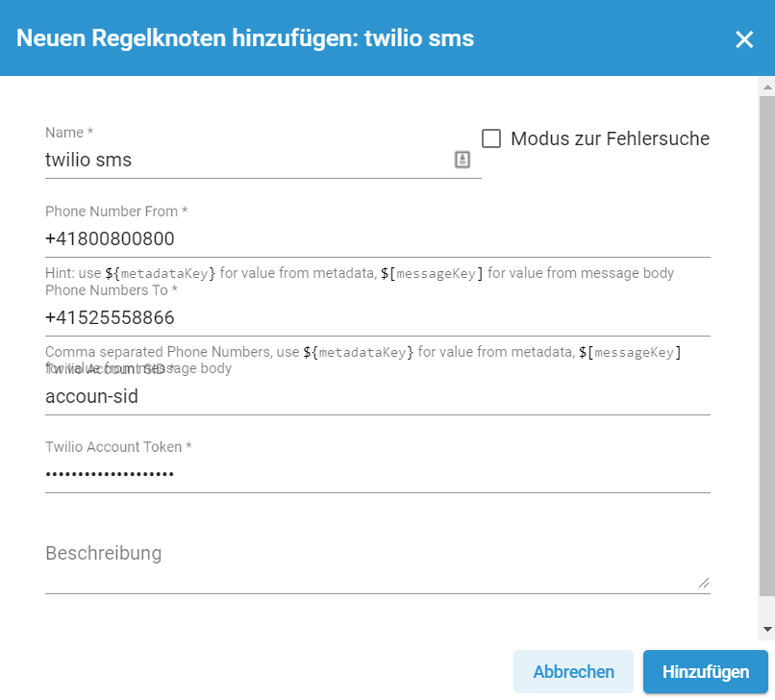Click the Twilio Account SID field 'accoun-sid'
The width and height of the screenshot is (775, 700).
click(x=378, y=396)
